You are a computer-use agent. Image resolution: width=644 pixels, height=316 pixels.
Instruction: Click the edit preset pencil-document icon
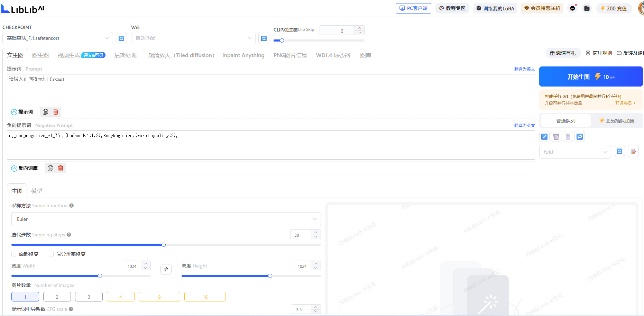click(633, 152)
